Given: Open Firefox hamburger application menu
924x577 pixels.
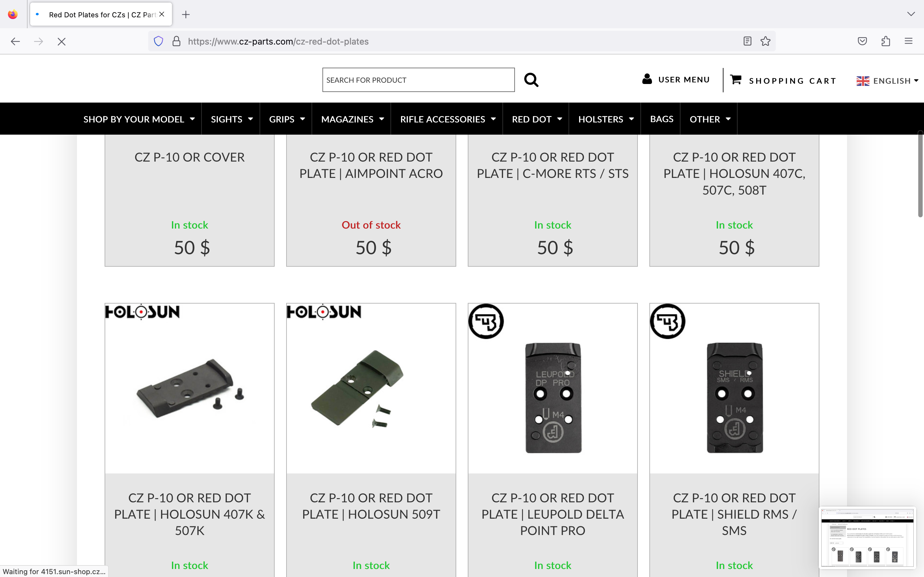Looking at the screenshot, I should pyautogui.click(x=908, y=41).
